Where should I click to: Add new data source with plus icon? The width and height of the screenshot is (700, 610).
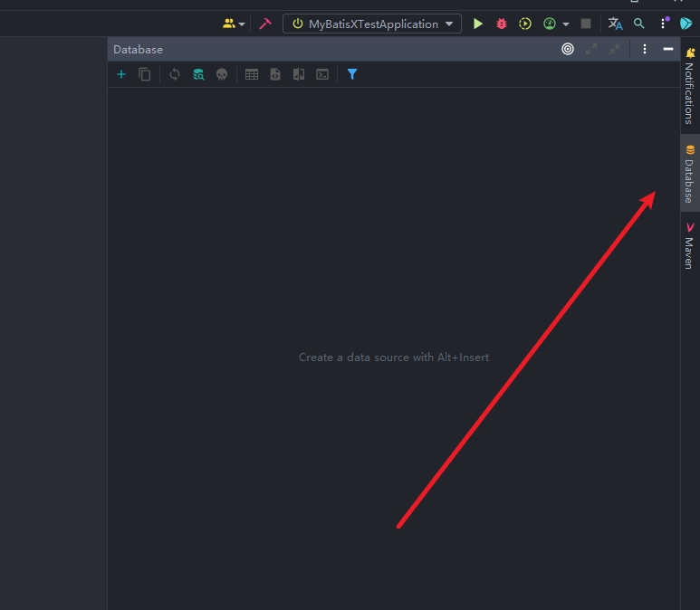coord(121,74)
